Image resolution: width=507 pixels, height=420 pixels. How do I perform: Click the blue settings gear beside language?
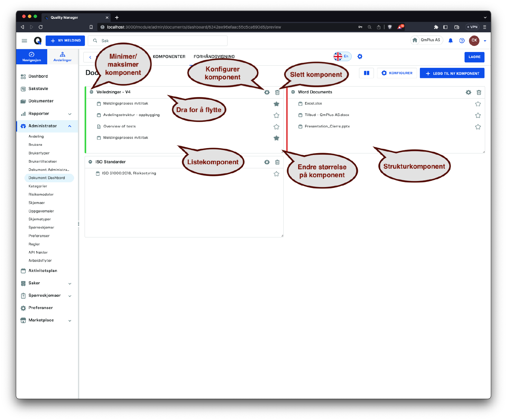360,57
